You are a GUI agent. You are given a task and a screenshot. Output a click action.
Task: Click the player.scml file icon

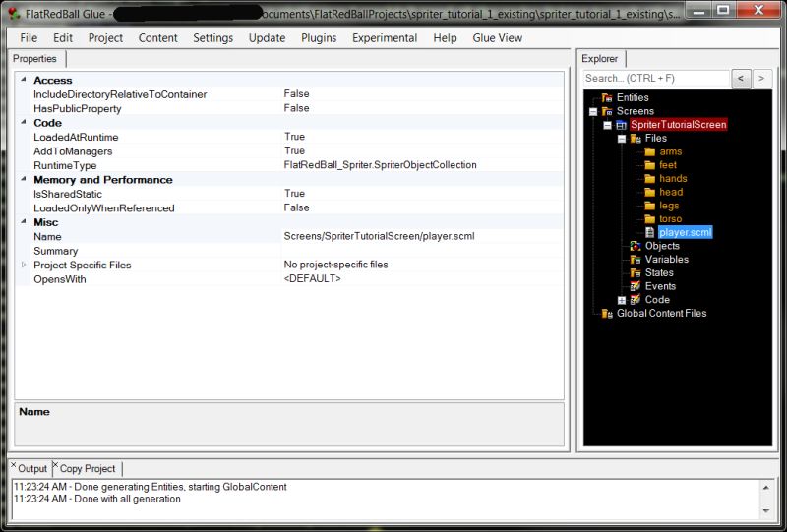point(650,232)
